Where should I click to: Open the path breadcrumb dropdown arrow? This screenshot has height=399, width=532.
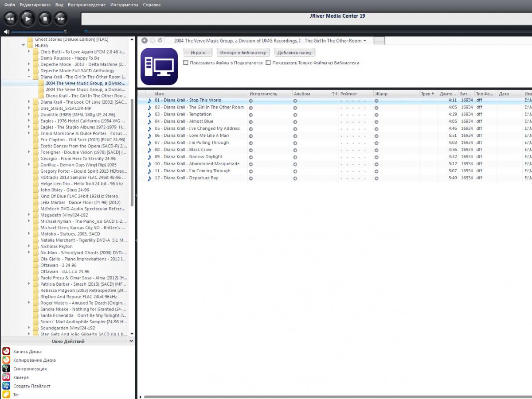click(x=365, y=41)
